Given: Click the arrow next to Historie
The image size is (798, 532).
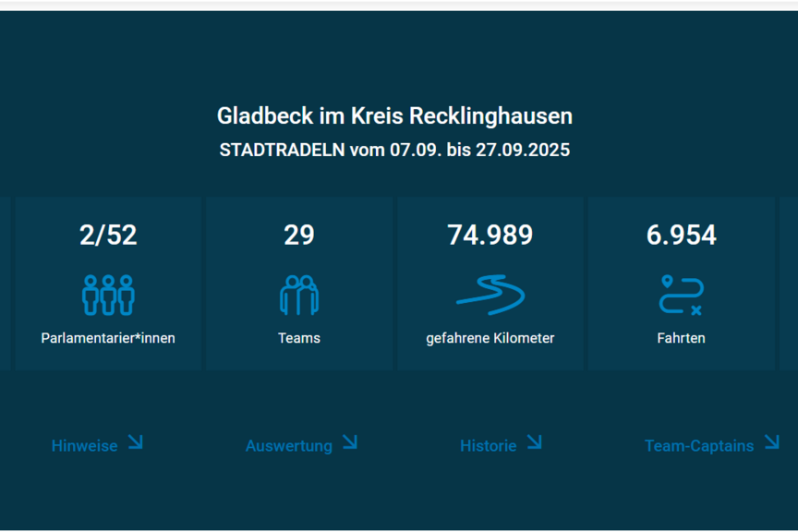Looking at the screenshot, I should (534, 442).
